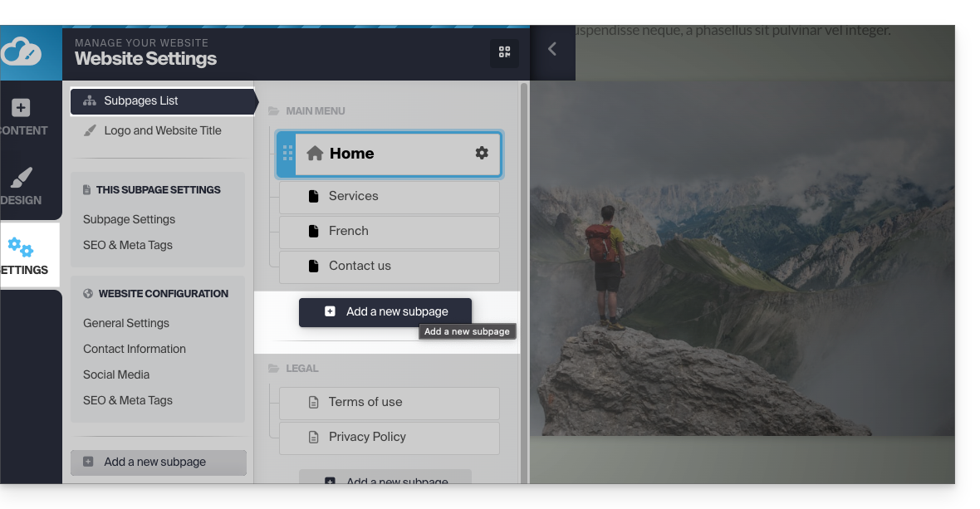This screenshot has width=980, height=509.
Task: Open Home page gear settings
Action: click(482, 153)
